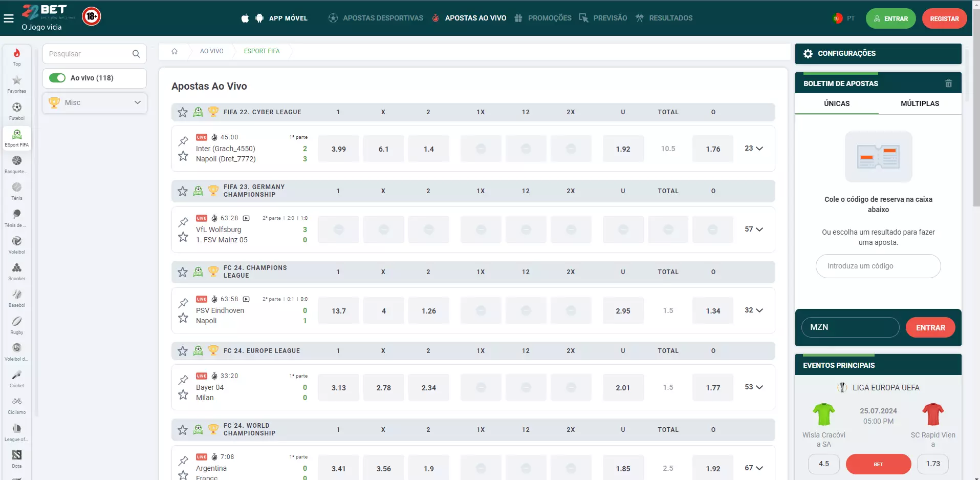The width and height of the screenshot is (980, 480).
Task: Select odds 3.99 for Inter win
Action: (x=338, y=149)
